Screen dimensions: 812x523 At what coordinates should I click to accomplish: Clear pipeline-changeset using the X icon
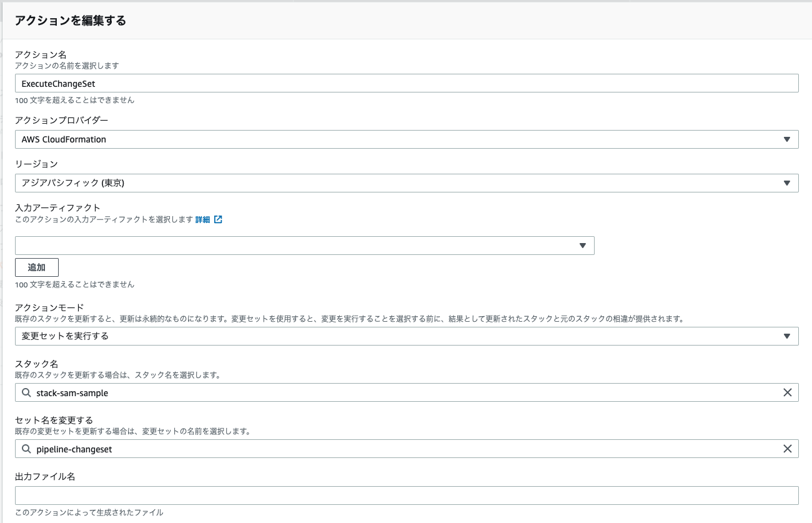[x=788, y=449]
